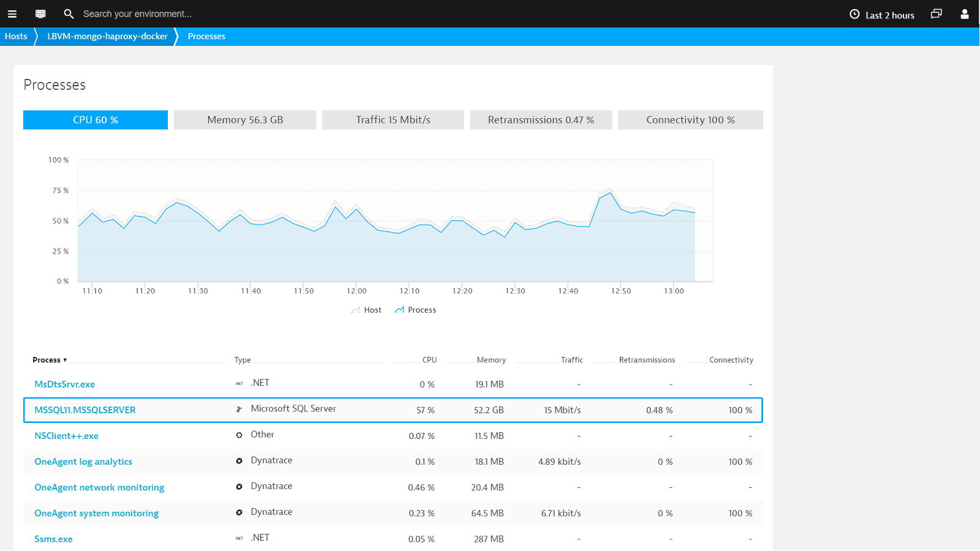This screenshot has height=551, width=980.
Task: Click Dynatrace icon in OneAgent log analytics row
Action: 239,460
